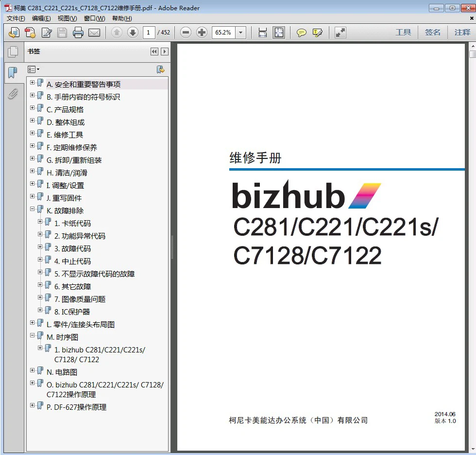
Task: Zoom in with the plus button
Action: click(202, 32)
